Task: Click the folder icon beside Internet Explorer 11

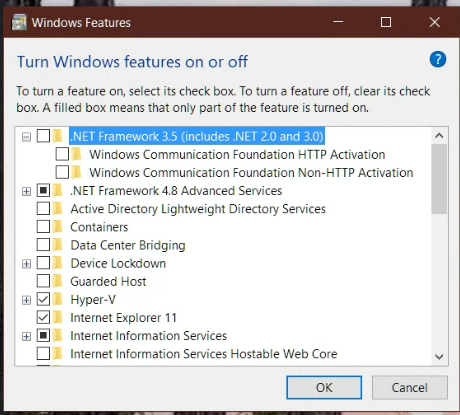Action: point(58,317)
